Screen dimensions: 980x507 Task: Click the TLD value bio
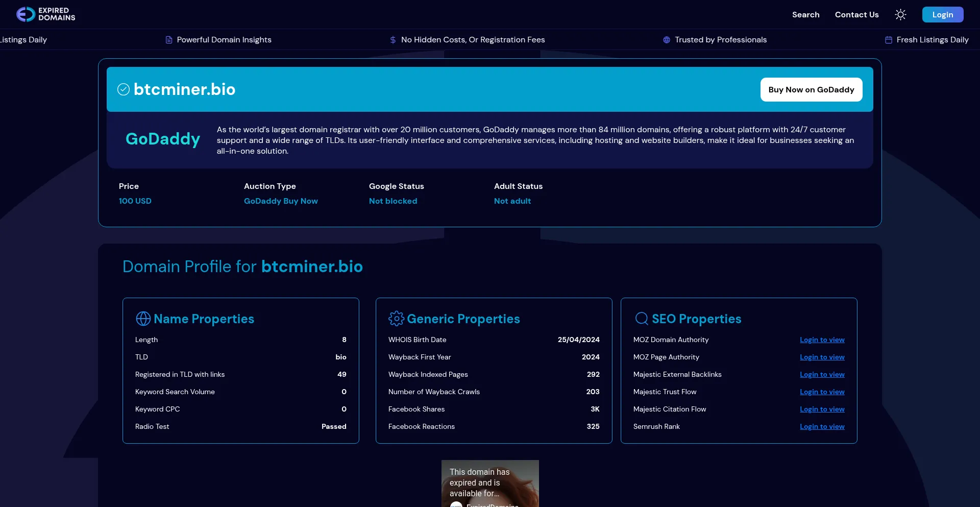coord(341,357)
